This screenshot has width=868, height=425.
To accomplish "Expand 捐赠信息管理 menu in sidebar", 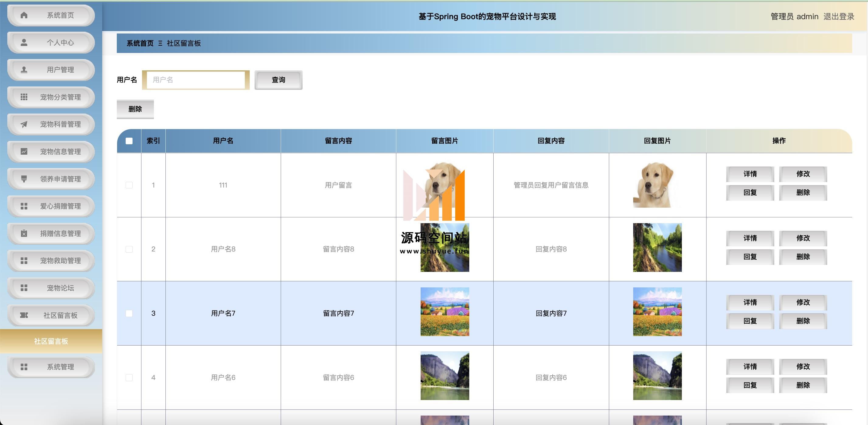I will (51, 234).
